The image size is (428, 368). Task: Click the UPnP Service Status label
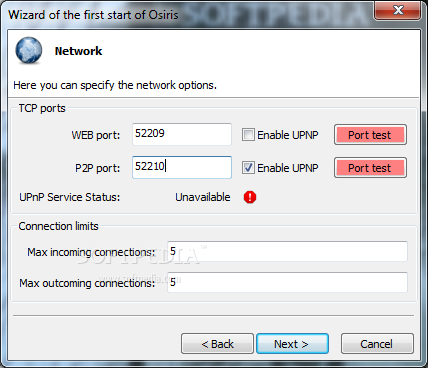point(69,197)
